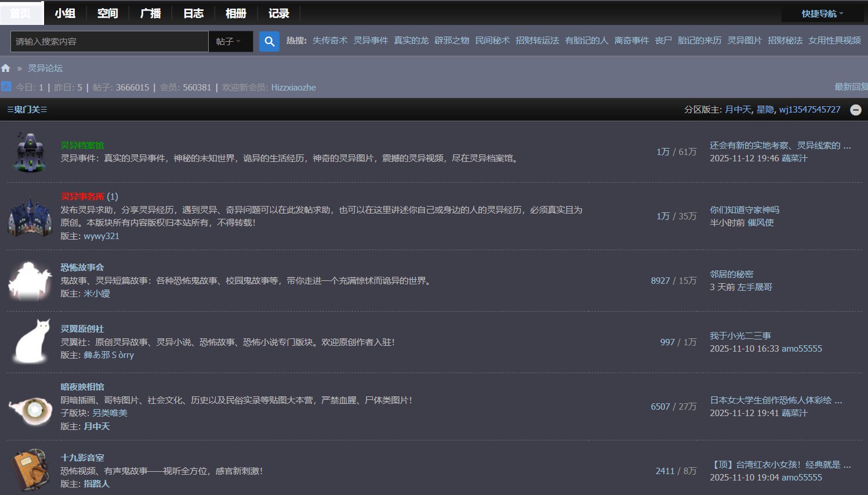868x495 pixels.
Task: Open the castle icon for 灵异事务所
Action: (29, 216)
